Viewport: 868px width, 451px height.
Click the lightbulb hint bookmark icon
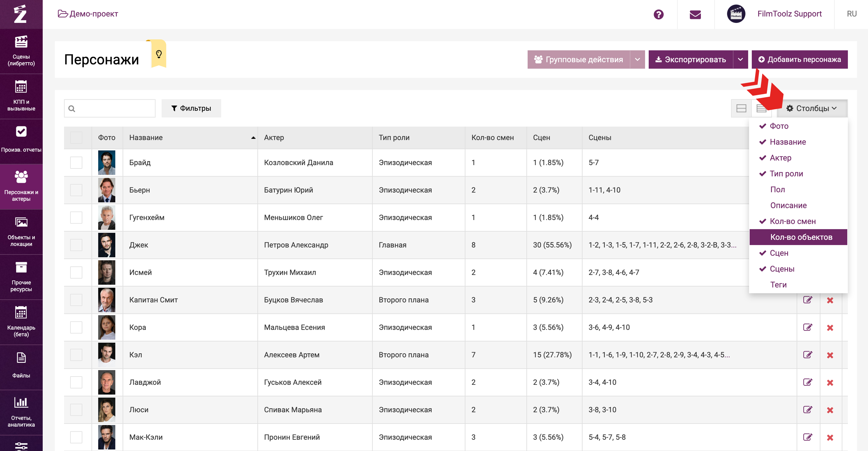point(159,54)
